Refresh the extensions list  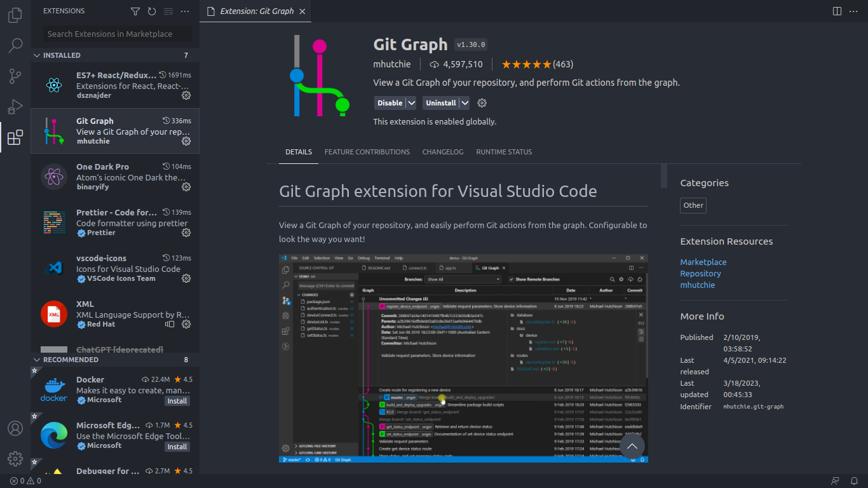(151, 11)
